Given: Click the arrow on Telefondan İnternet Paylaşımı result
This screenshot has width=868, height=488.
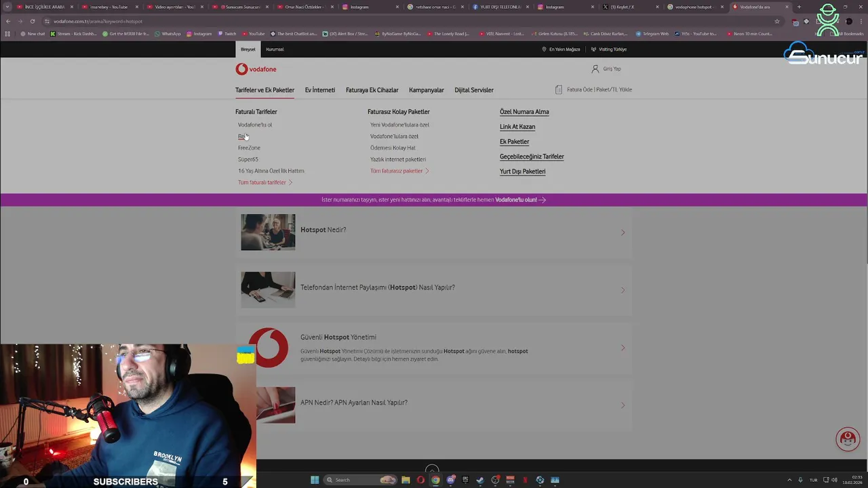Looking at the screenshot, I should 623,290.
